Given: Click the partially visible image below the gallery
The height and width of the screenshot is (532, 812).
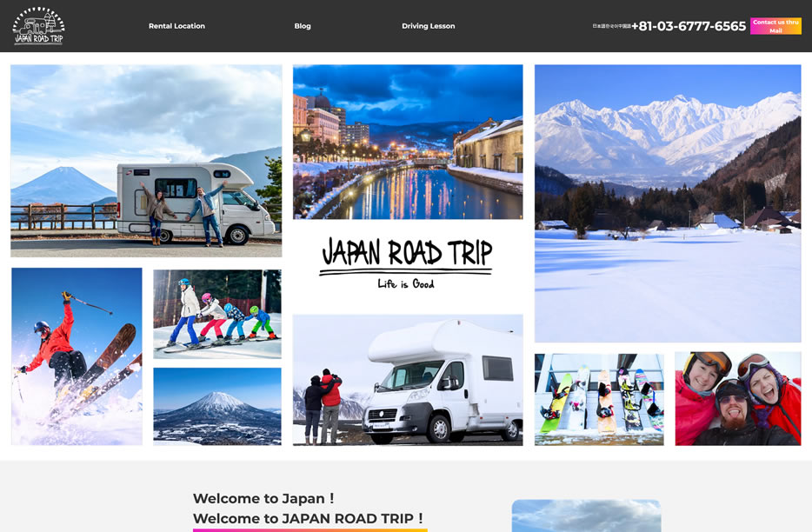Looking at the screenshot, I should 586,515.
